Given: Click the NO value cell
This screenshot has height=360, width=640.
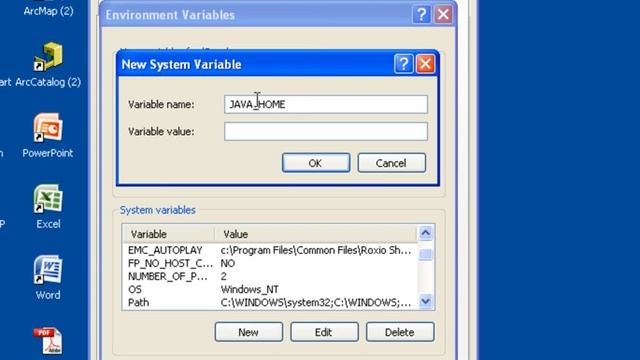Looking at the screenshot, I should pos(228,263).
